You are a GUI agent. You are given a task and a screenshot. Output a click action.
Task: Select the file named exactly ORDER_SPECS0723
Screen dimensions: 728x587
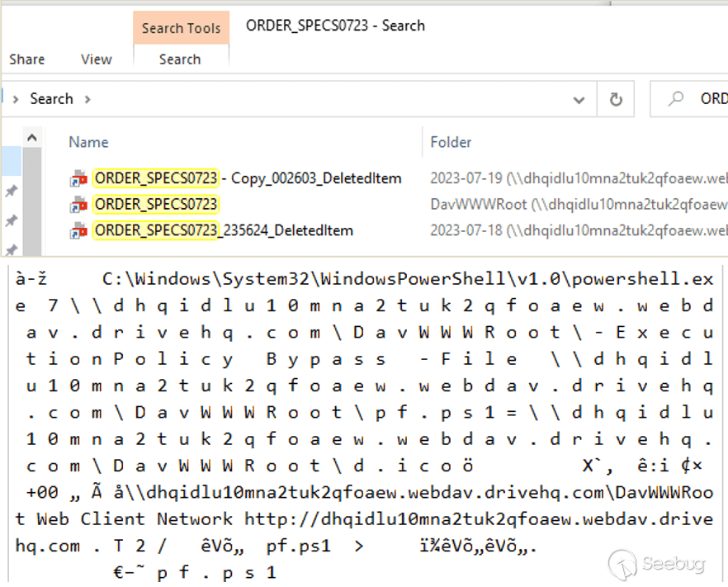(x=156, y=205)
